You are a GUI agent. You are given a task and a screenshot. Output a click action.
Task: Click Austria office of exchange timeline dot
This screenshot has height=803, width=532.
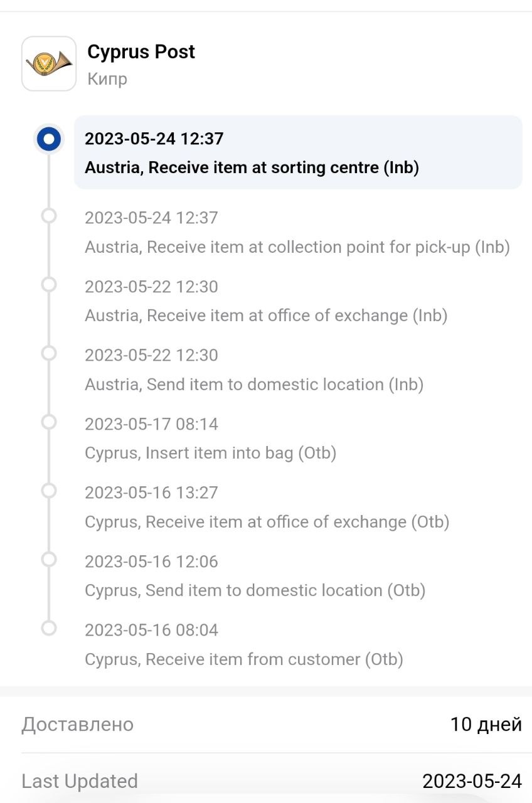pyautogui.click(x=48, y=285)
